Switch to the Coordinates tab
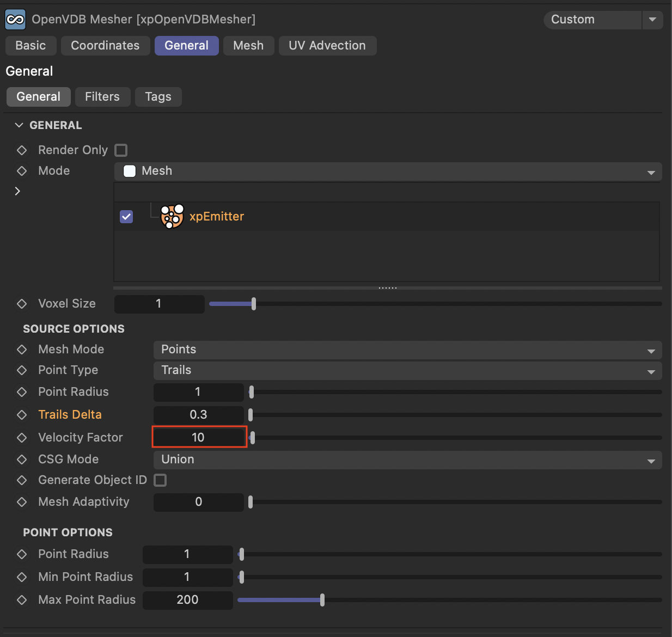 [x=105, y=46]
